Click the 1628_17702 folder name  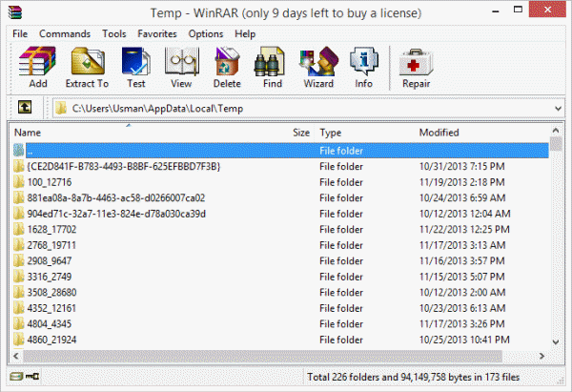tap(51, 229)
